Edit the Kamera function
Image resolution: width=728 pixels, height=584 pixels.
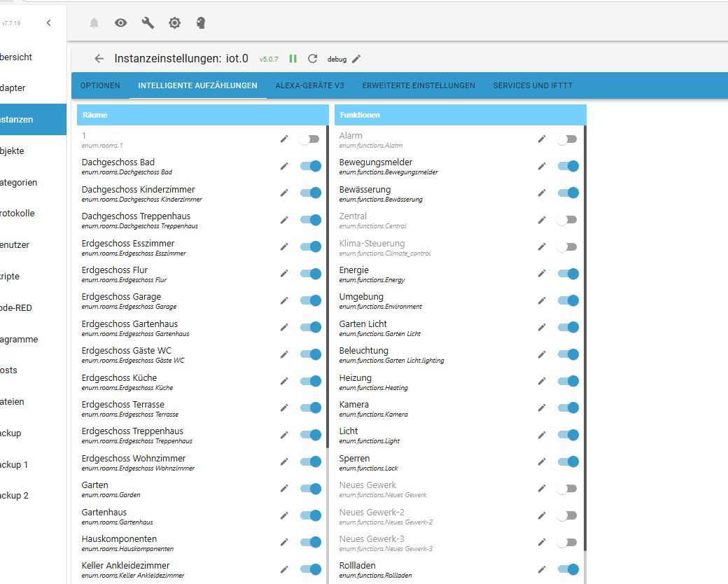[x=541, y=408]
